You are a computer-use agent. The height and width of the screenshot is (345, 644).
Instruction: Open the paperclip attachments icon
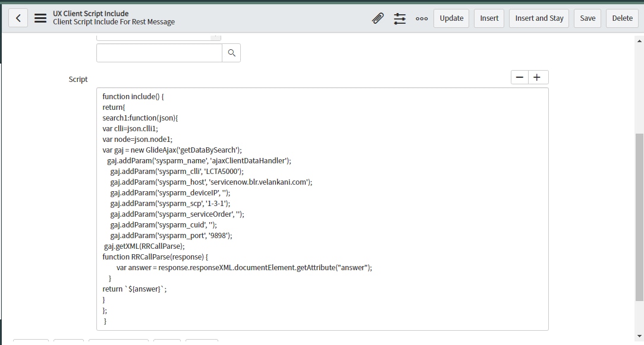[378, 18]
